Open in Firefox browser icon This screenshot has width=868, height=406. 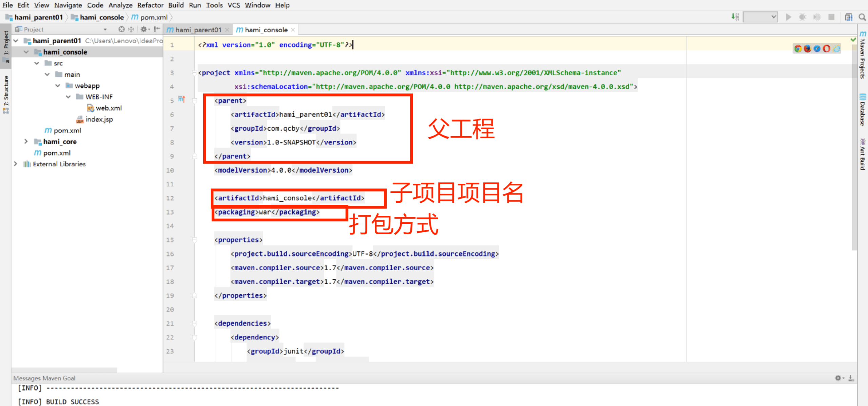(807, 49)
